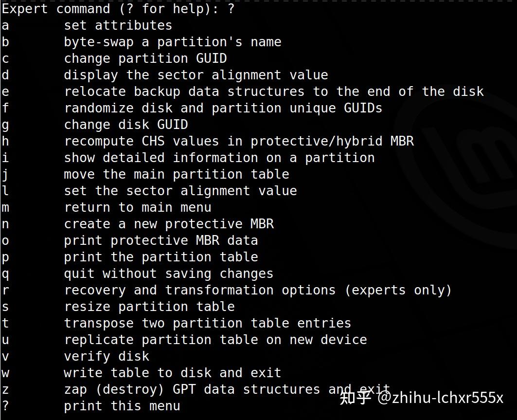
Task: Click the "move the main partition table" line
Action: 176,174
